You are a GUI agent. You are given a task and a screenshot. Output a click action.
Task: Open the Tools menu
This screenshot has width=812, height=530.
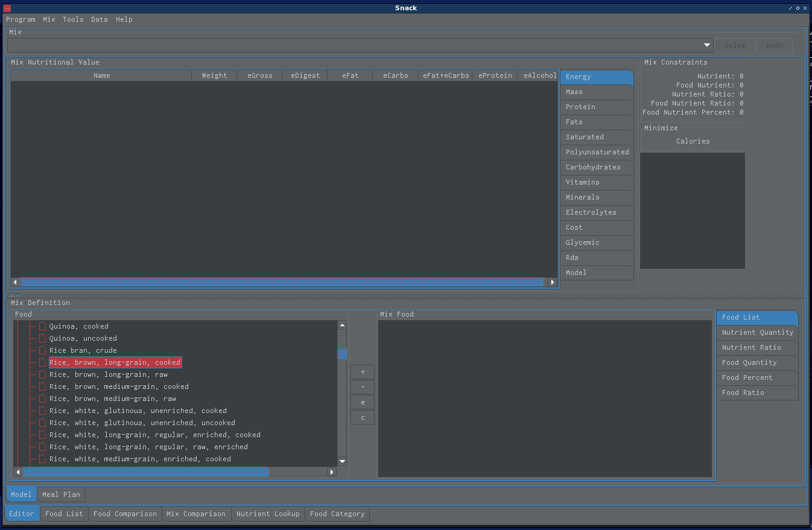73,19
